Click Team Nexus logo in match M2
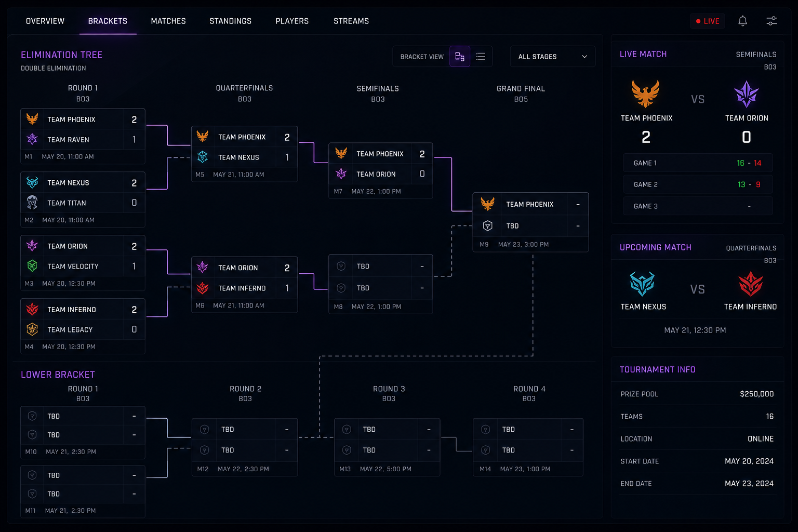Viewport: 798px width, 532px height. click(32, 182)
